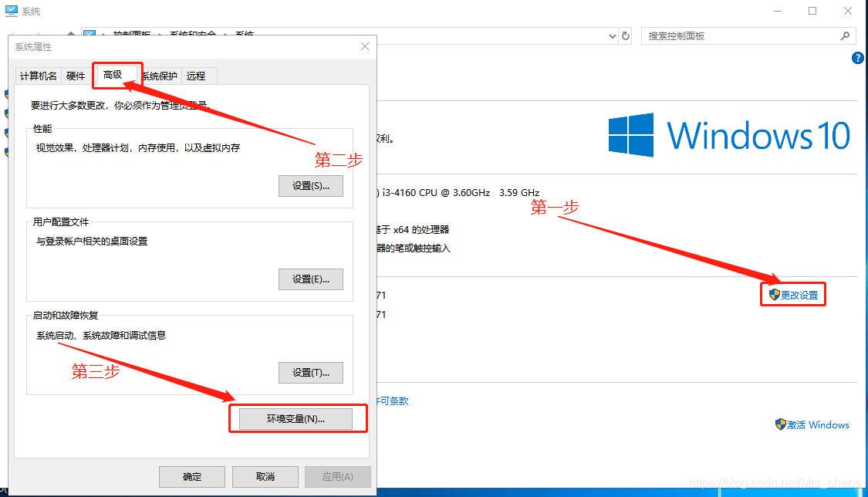Click the partially visible 条款 link in the System window
868x497 pixels.
(x=393, y=401)
